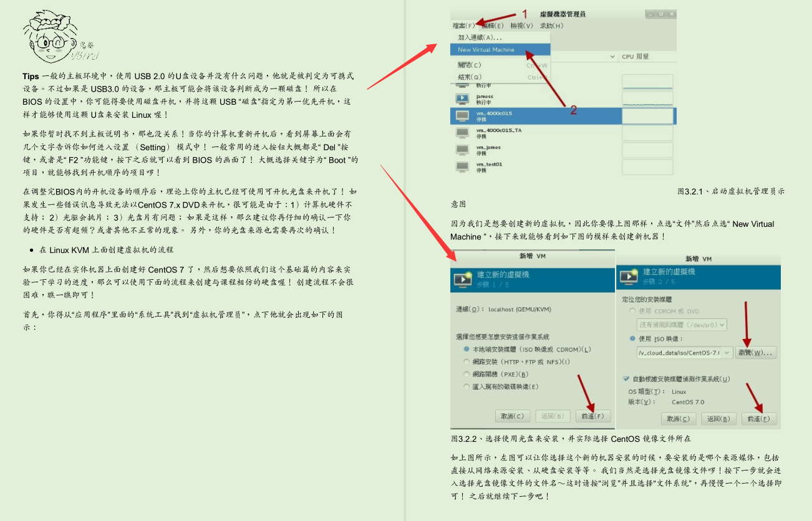The image size is (812, 521).
Task: Select 匯入現有的磁碟映像 radio option
Action: click(x=466, y=386)
